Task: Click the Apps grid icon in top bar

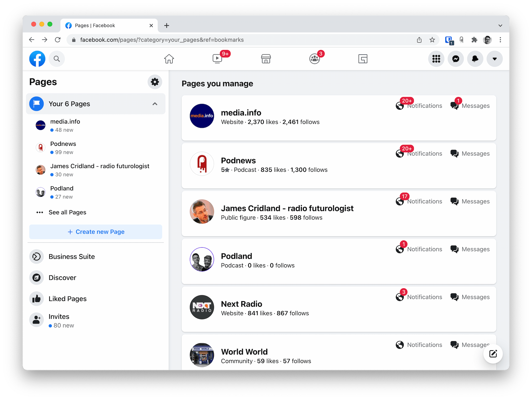Action: [436, 58]
